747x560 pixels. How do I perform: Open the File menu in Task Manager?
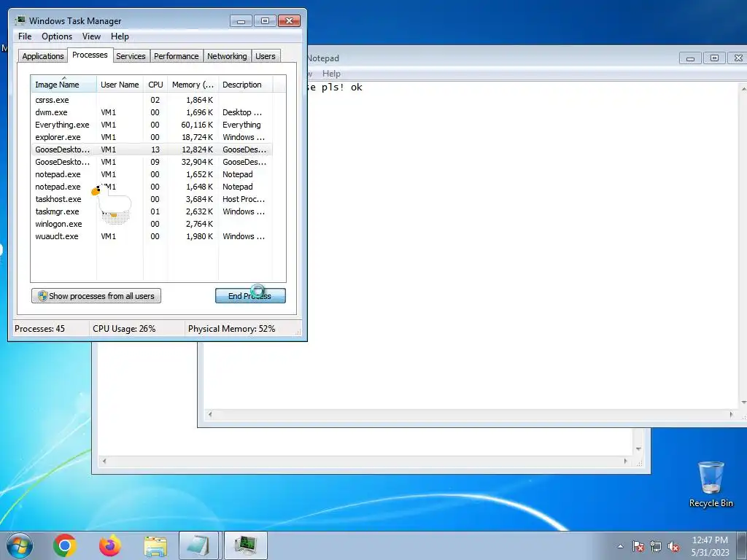point(25,36)
